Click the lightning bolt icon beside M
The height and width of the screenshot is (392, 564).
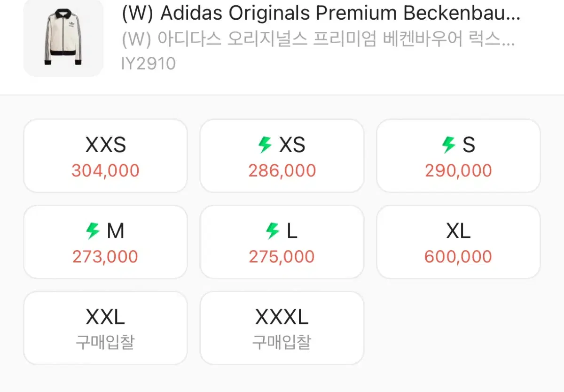click(x=93, y=231)
